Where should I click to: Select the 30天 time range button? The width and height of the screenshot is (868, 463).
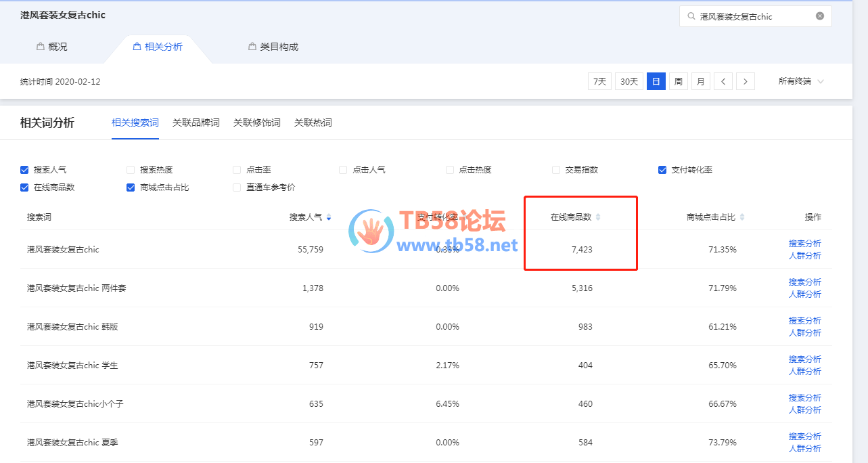(629, 81)
